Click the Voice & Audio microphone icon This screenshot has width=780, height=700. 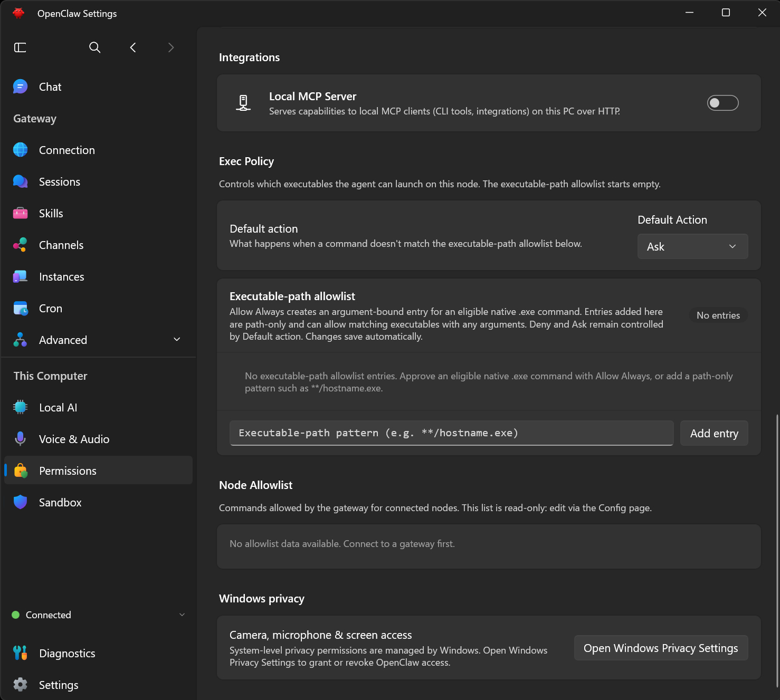[20, 439]
